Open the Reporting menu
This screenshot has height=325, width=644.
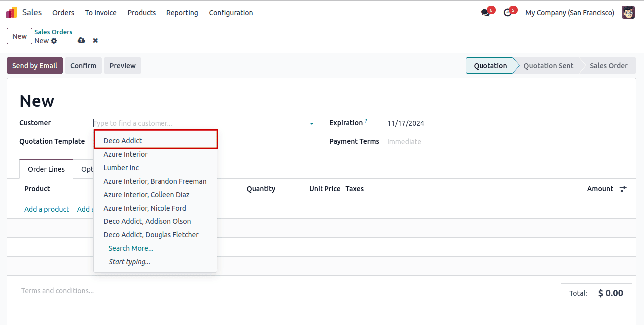[x=182, y=13]
